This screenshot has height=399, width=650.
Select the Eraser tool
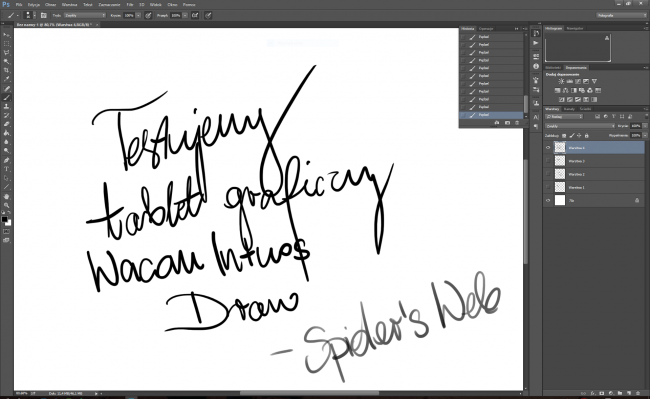[x=6, y=124]
